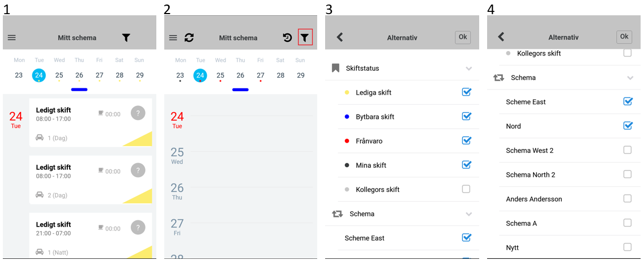
Task: Check the Schema West 2 checkbox
Action: 627,150
